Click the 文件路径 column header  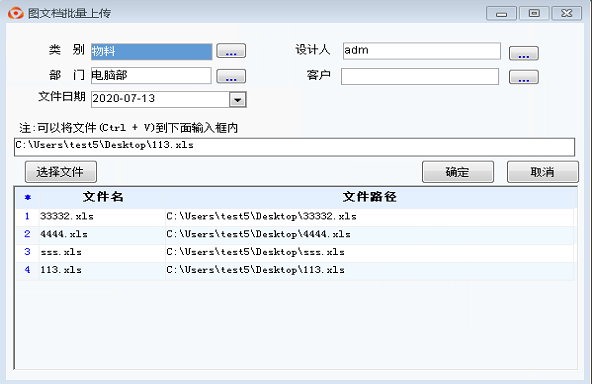point(370,197)
